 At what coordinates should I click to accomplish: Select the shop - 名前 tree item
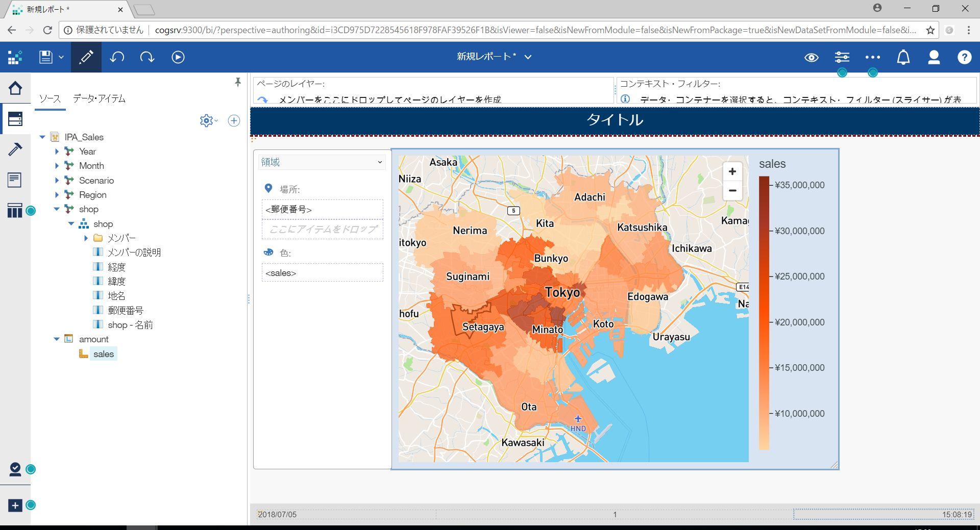pos(130,325)
